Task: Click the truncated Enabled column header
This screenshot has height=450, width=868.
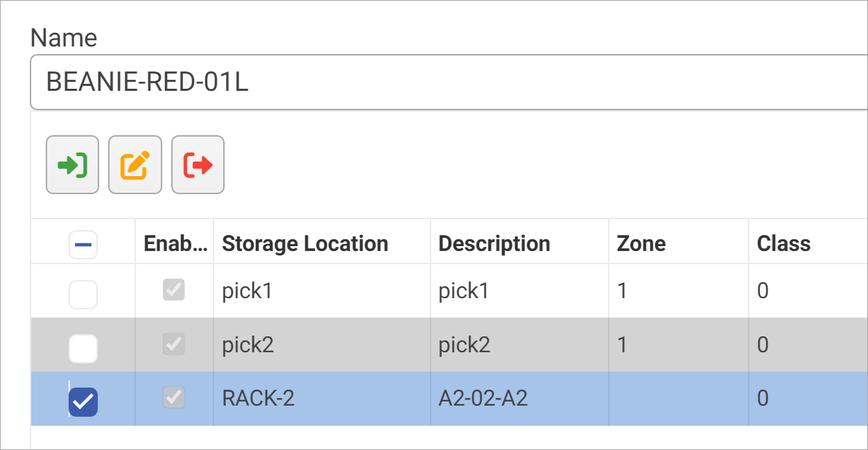Action: click(x=174, y=243)
